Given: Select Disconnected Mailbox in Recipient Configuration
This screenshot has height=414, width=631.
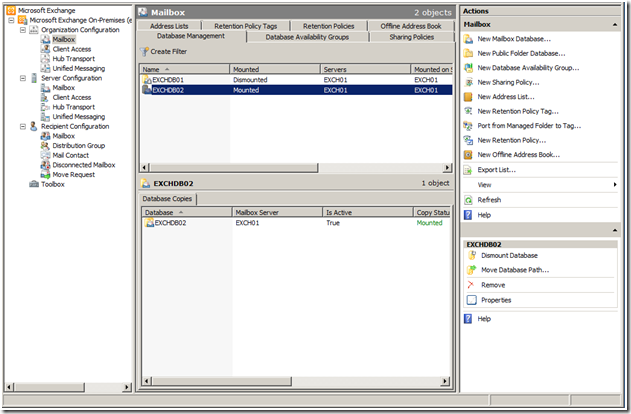Looking at the screenshot, I should pyautogui.click(x=83, y=165).
